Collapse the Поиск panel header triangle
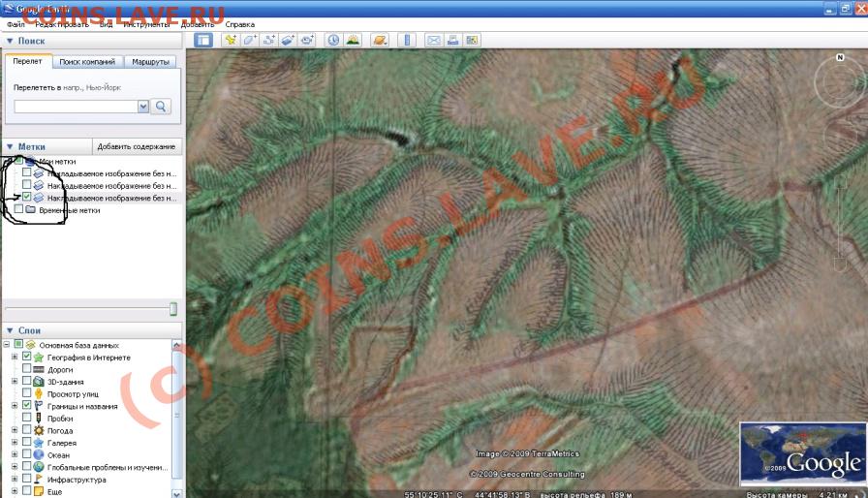The height and width of the screenshot is (498, 868). [10, 41]
